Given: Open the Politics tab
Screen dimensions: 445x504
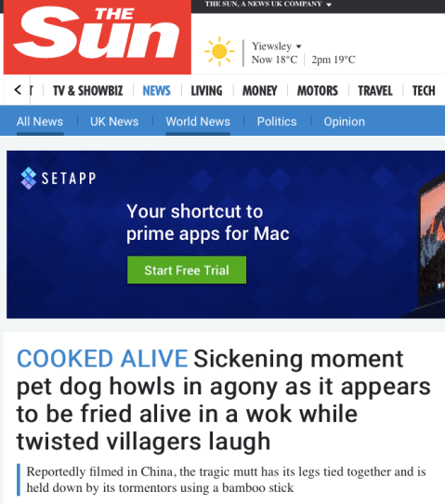Looking at the screenshot, I should coord(277,122).
